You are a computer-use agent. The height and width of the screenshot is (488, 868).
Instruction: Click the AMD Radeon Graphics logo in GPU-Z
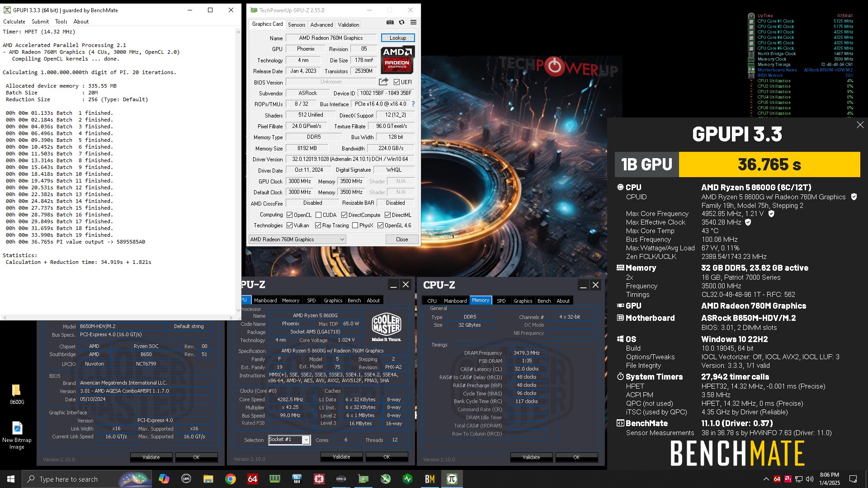point(397,59)
